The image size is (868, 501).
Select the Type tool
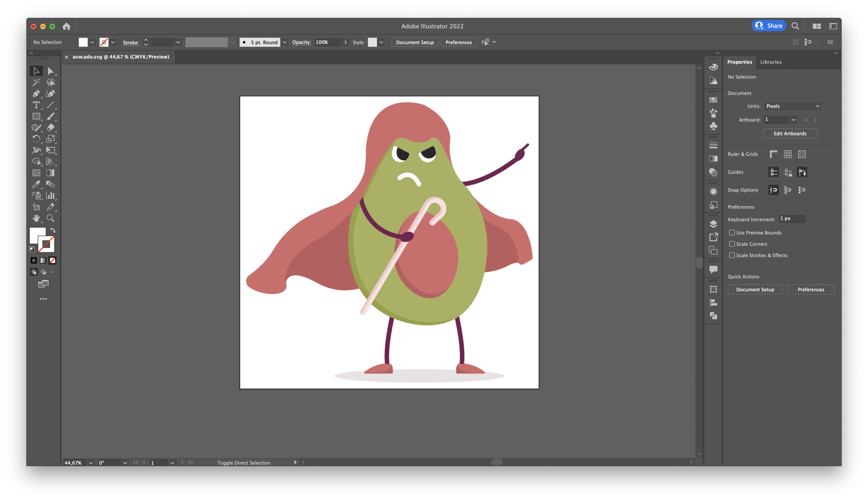36,105
